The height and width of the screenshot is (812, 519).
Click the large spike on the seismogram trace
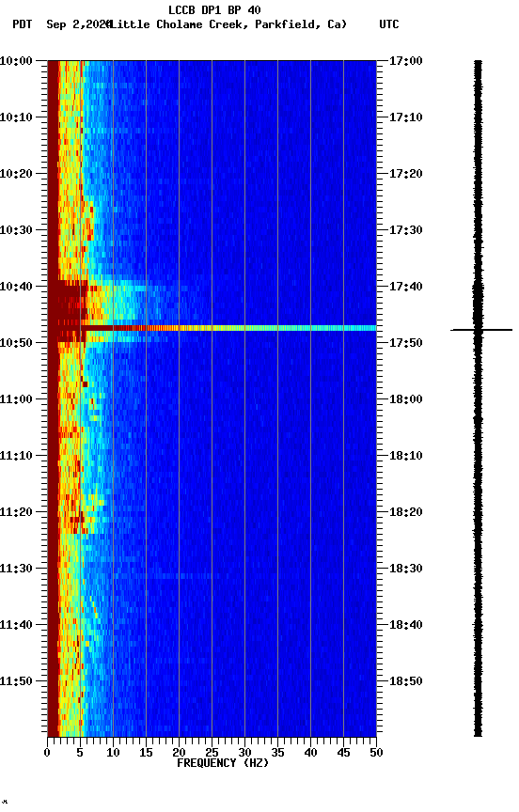pyautogui.click(x=481, y=329)
